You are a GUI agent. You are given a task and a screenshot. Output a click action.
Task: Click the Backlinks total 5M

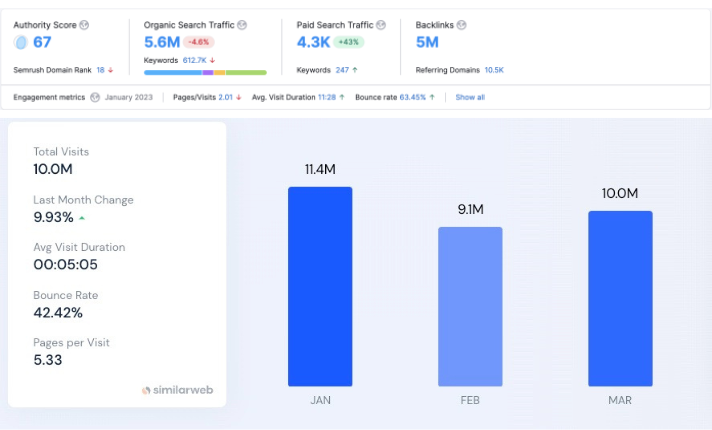(427, 42)
